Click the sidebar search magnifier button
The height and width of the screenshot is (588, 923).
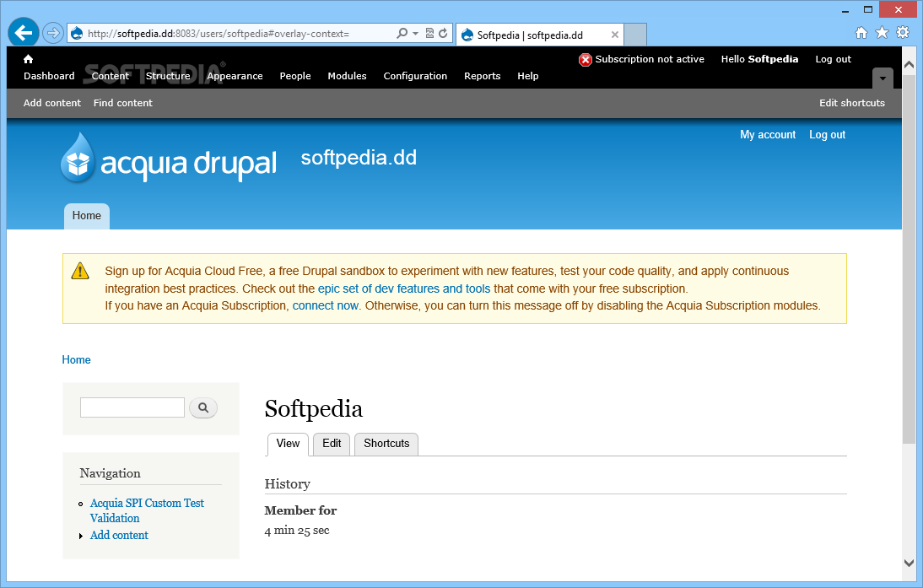pyautogui.click(x=203, y=407)
